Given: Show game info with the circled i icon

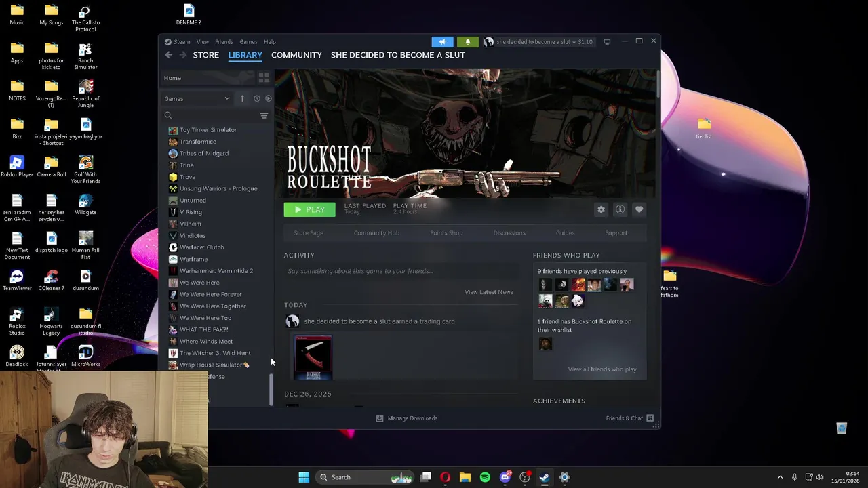Looking at the screenshot, I should tap(620, 209).
